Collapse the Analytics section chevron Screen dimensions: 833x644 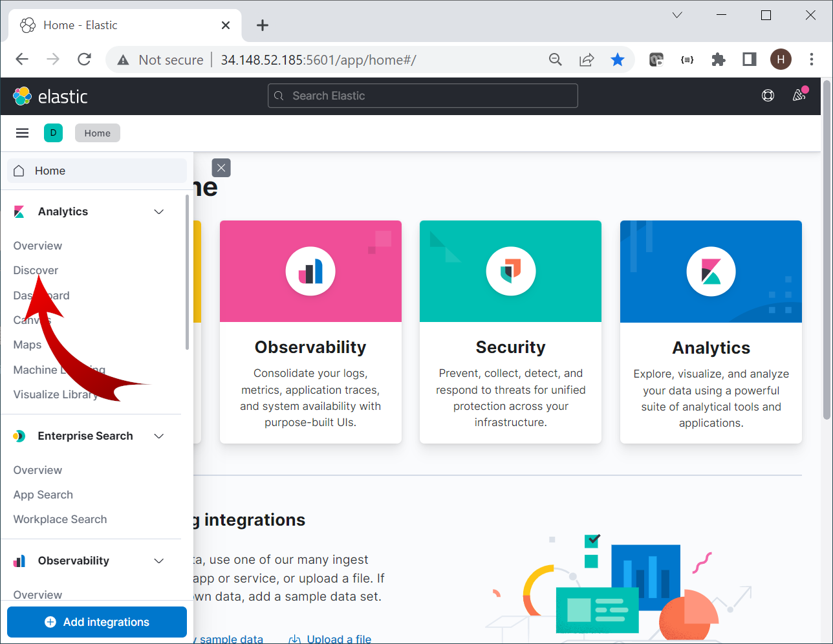(x=158, y=211)
